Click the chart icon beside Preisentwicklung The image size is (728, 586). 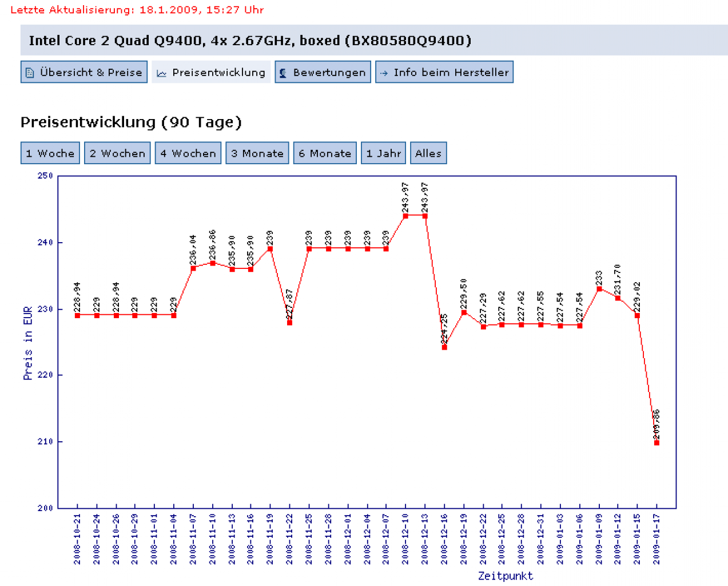162,73
